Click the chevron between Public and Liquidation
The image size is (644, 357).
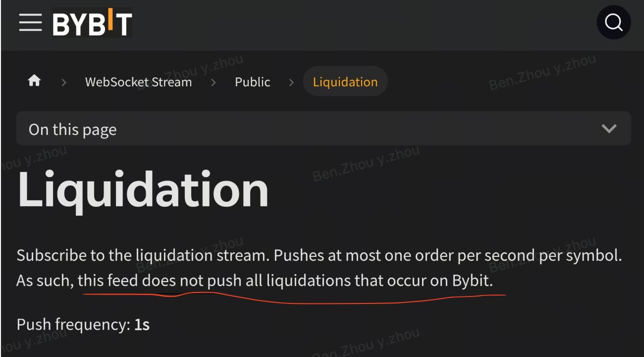point(291,82)
